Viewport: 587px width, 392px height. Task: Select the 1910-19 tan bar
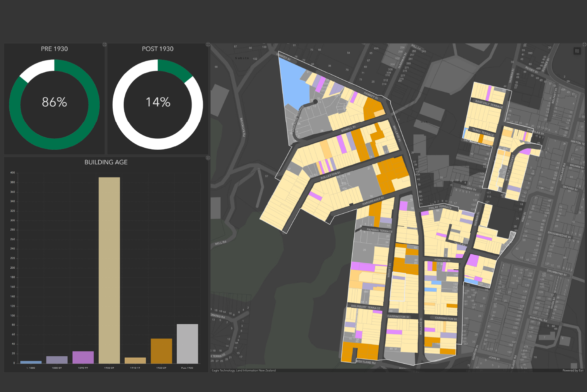[135, 361]
